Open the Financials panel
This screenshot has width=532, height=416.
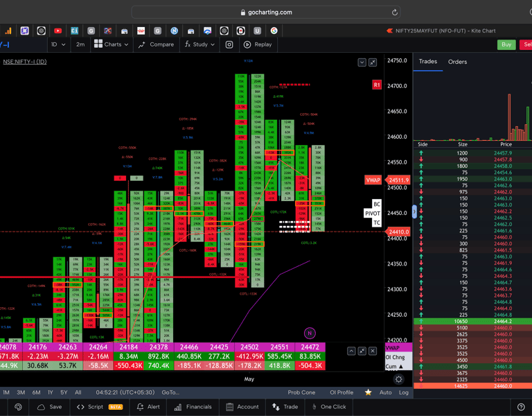click(193, 407)
